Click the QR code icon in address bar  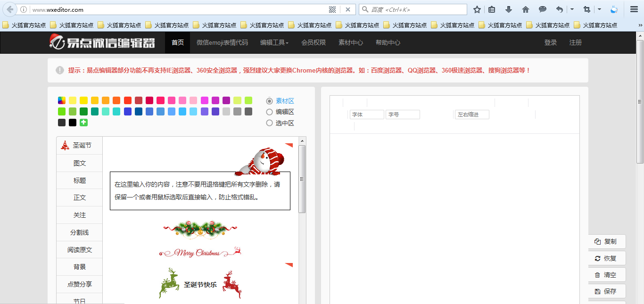[332, 9]
